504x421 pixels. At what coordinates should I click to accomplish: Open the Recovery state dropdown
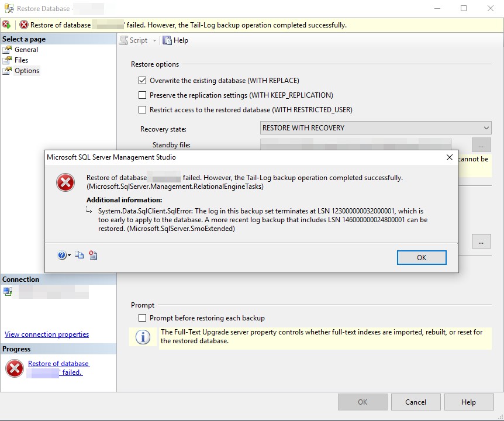click(x=375, y=128)
